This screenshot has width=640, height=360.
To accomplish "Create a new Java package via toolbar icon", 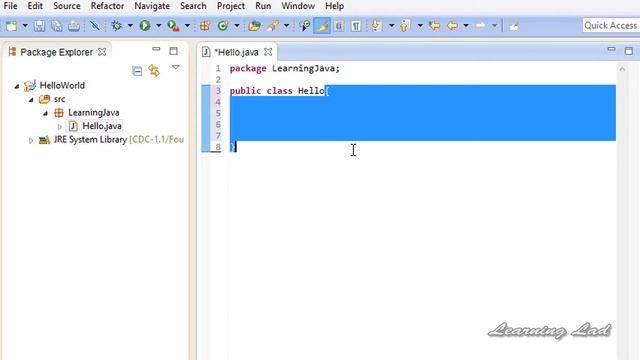I will coord(205,26).
